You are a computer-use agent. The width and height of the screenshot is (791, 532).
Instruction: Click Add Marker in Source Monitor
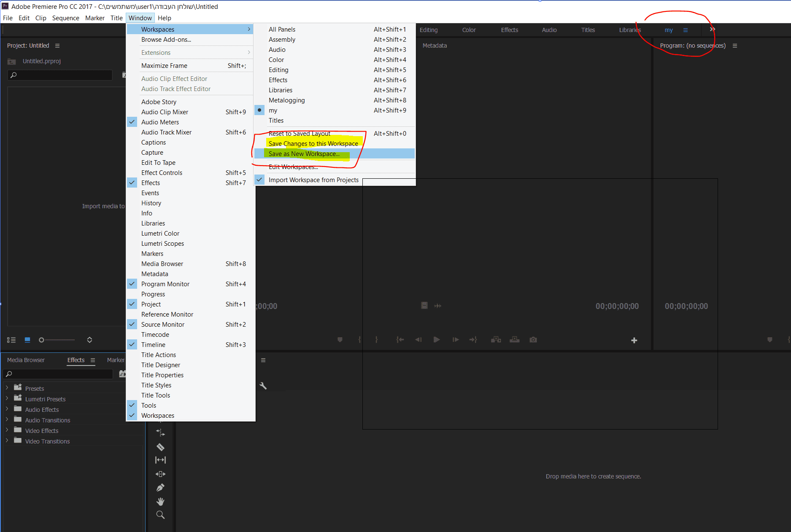click(340, 340)
